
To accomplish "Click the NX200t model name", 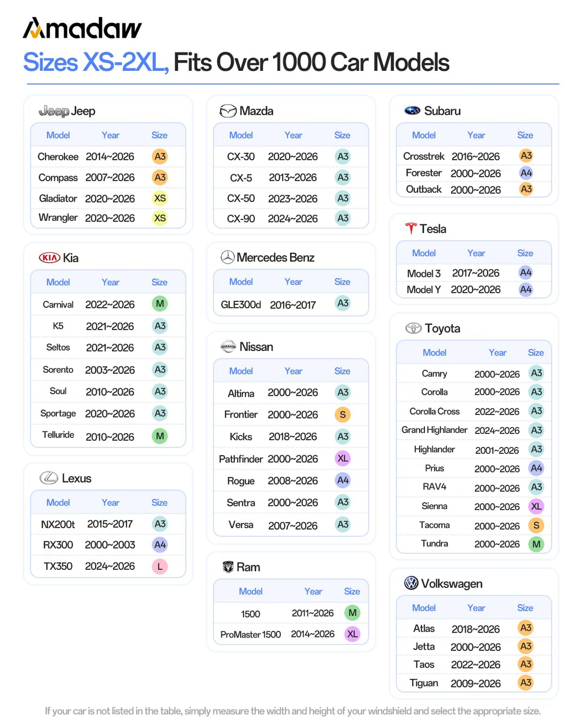I will pos(58,524).
